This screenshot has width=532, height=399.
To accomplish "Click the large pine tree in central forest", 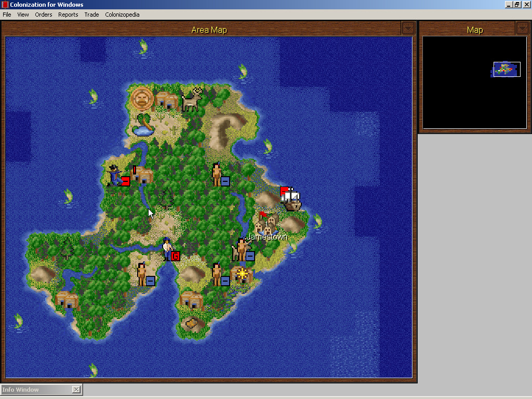I will point(167,198).
